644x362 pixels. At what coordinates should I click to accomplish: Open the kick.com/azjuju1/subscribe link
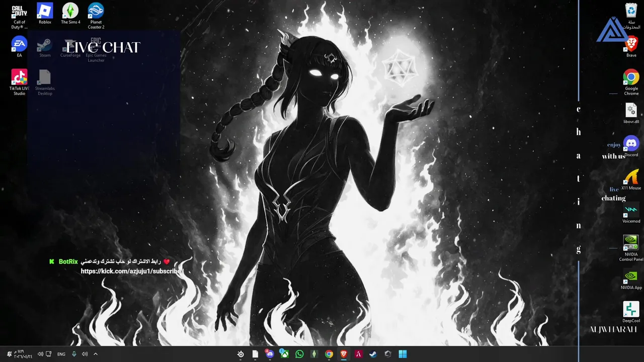point(131,271)
